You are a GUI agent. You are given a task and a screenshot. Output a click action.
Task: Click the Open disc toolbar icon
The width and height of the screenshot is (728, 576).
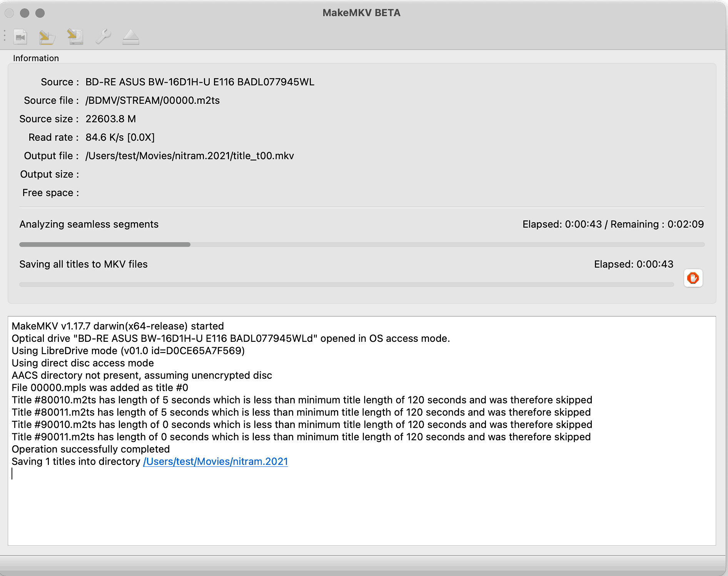coord(47,37)
